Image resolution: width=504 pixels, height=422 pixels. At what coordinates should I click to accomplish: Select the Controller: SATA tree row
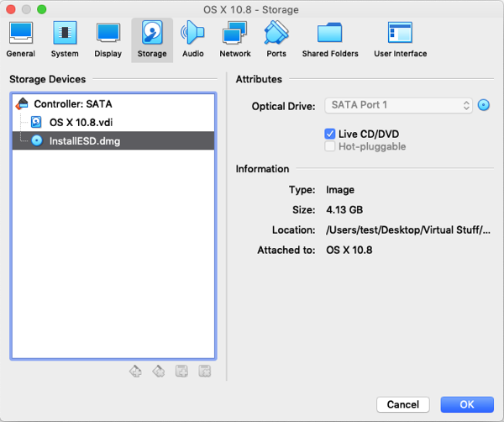[x=113, y=104]
